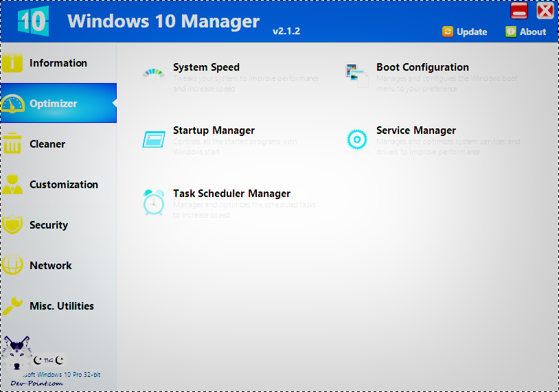The height and width of the screenshot is (392, 559).
Task: Open the About dialog
Action: [x=526, y=32]
